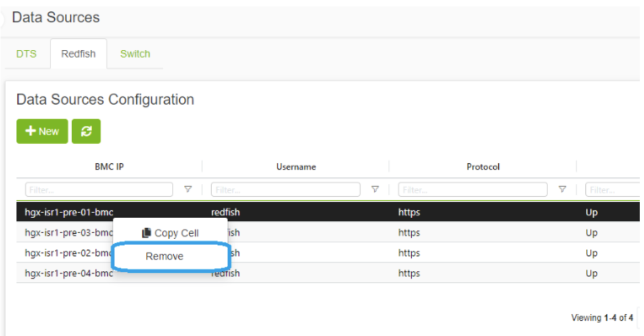
Task: Open the Switch tab
Action: (x=135, y=54)
